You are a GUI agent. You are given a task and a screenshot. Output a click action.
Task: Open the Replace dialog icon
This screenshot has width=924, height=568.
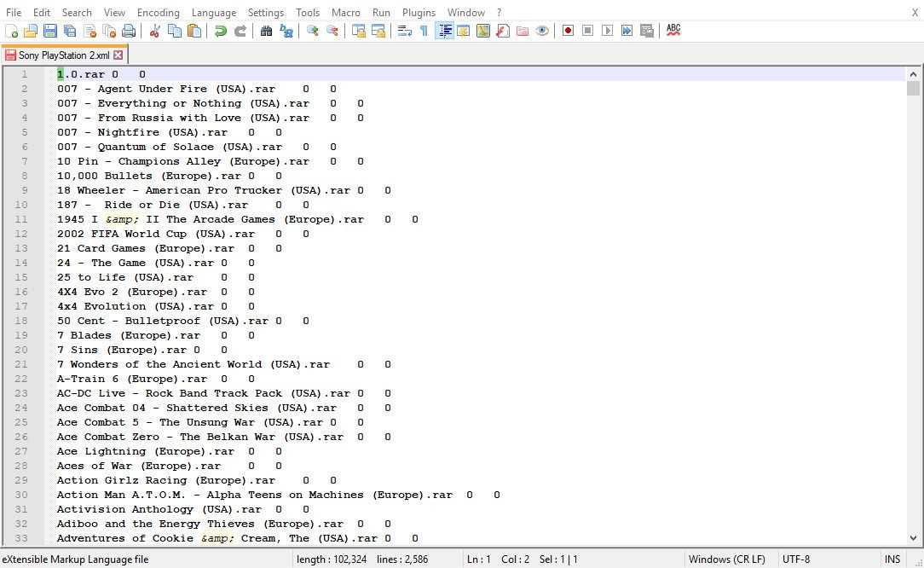(x=286, y=31)
